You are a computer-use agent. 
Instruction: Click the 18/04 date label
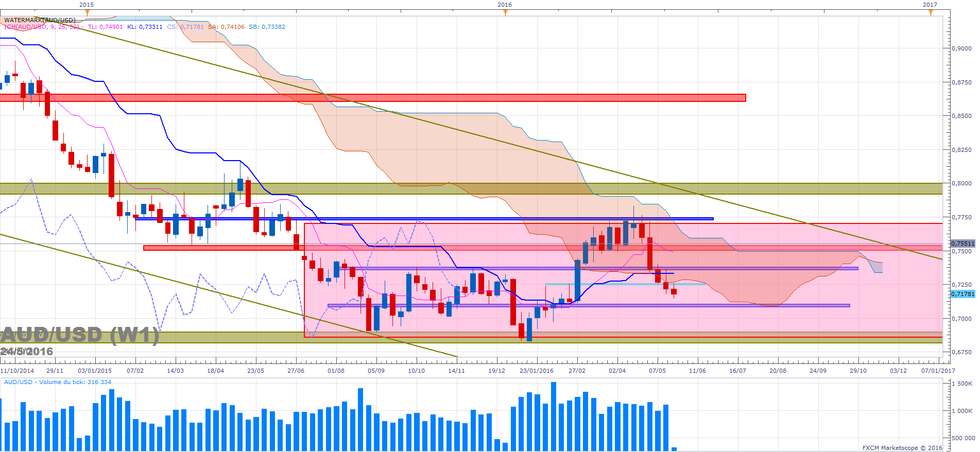pyautogui.click(x=215, y=371)
